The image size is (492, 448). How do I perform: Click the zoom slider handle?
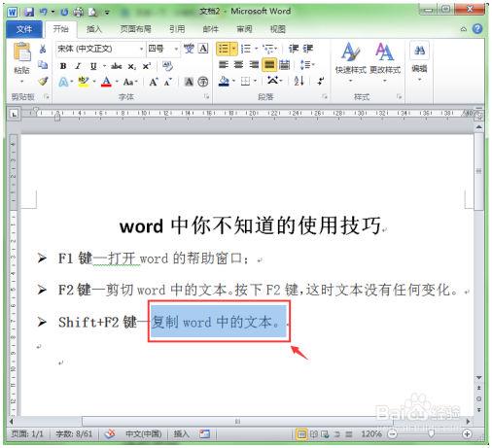point(431,433)
